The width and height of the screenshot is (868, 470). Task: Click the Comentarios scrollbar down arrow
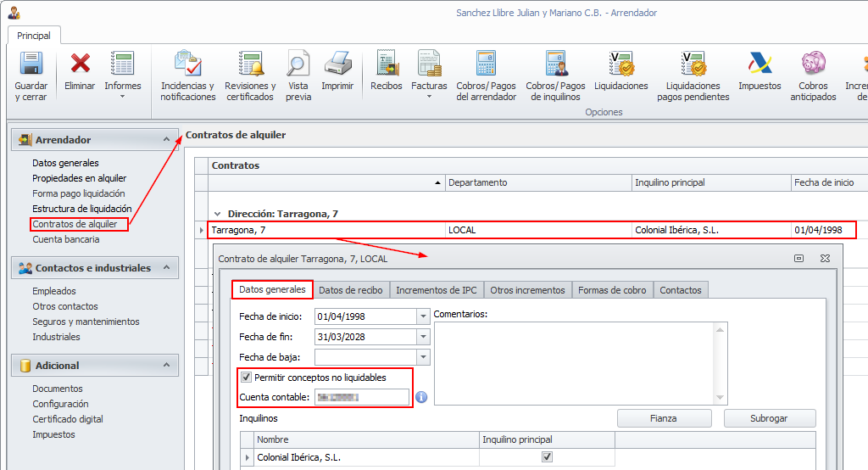point(720,397)
